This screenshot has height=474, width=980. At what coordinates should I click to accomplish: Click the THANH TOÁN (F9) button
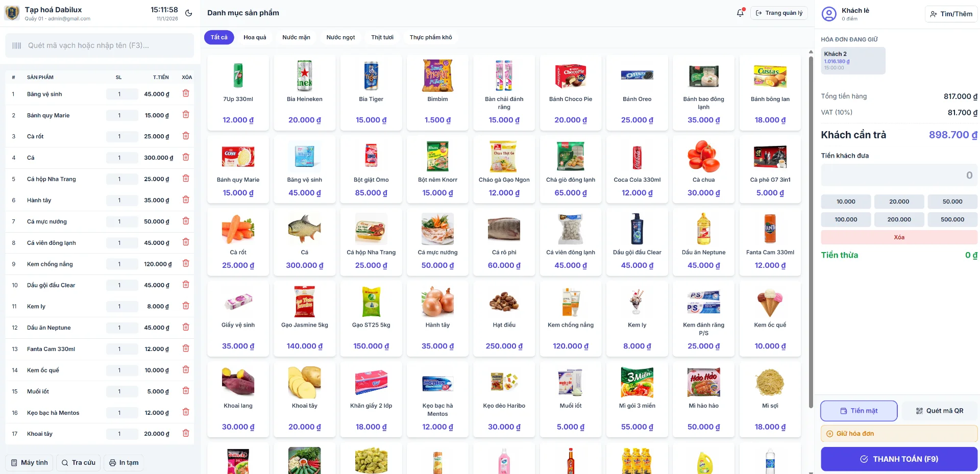[899, 459]
